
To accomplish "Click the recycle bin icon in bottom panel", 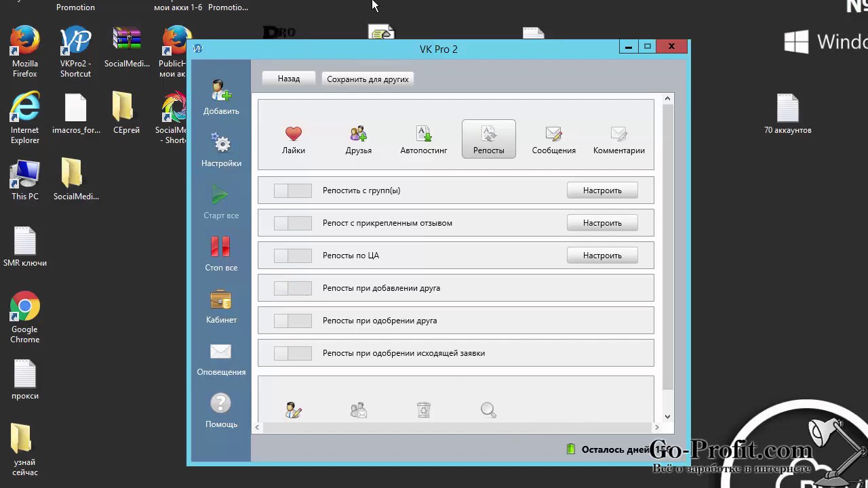I will tap(424, 410).
